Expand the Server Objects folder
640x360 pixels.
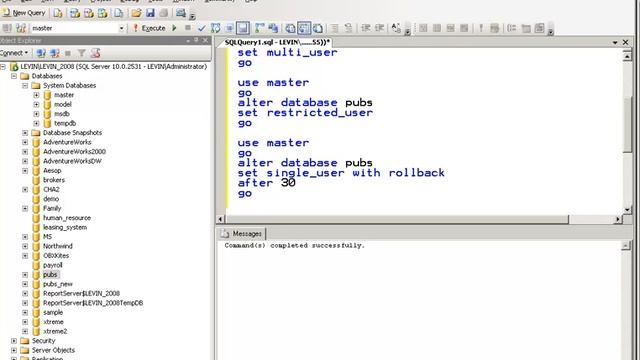14,350
